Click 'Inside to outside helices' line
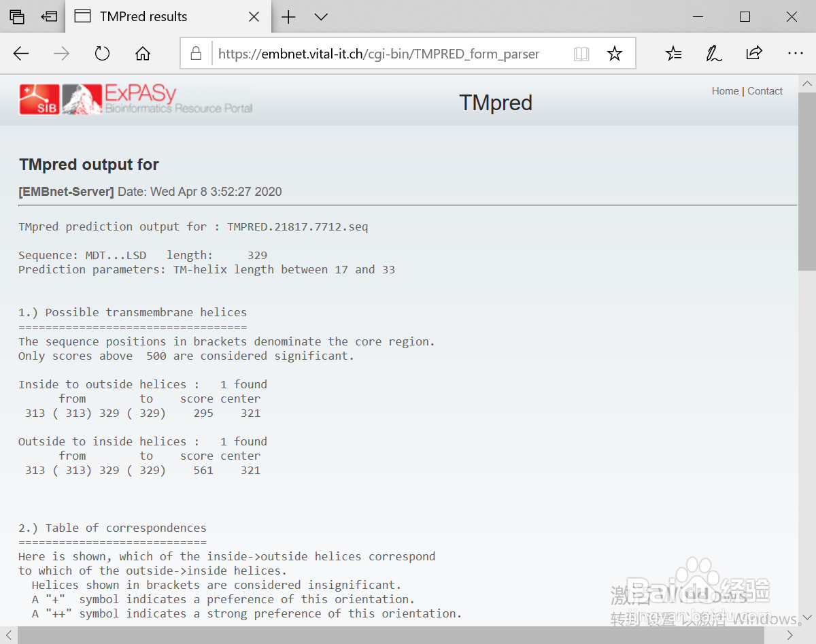The height and width of the screenshot is (644, 816). [x=143, y=384]
